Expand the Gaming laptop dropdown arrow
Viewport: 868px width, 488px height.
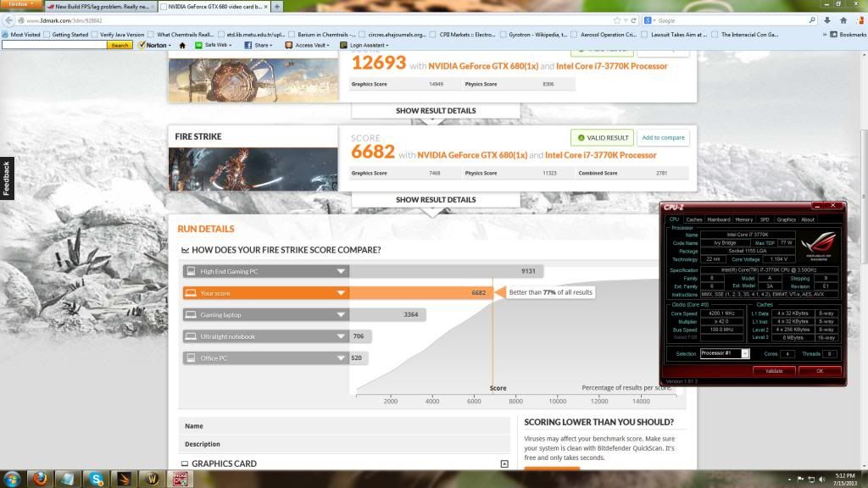click(341, 314)
